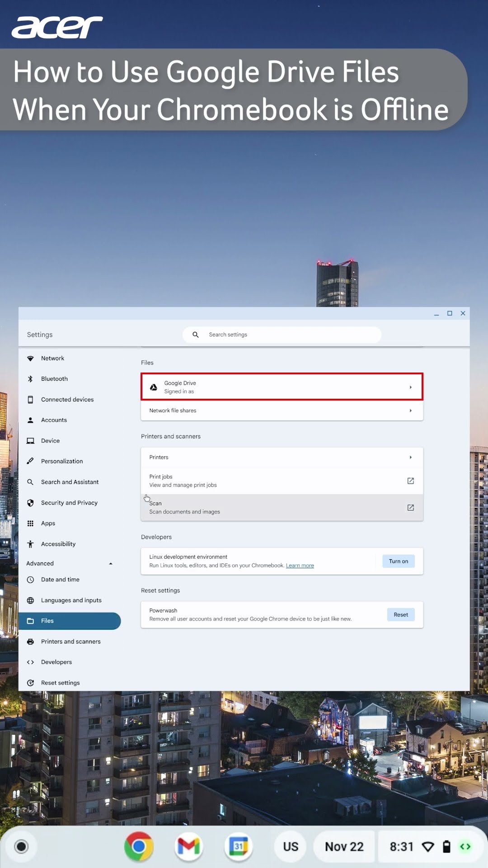Image resolution: width=488 pixels, height=868 pixels.
Task: Click the Device laptop icon
Action: [30, 441]
